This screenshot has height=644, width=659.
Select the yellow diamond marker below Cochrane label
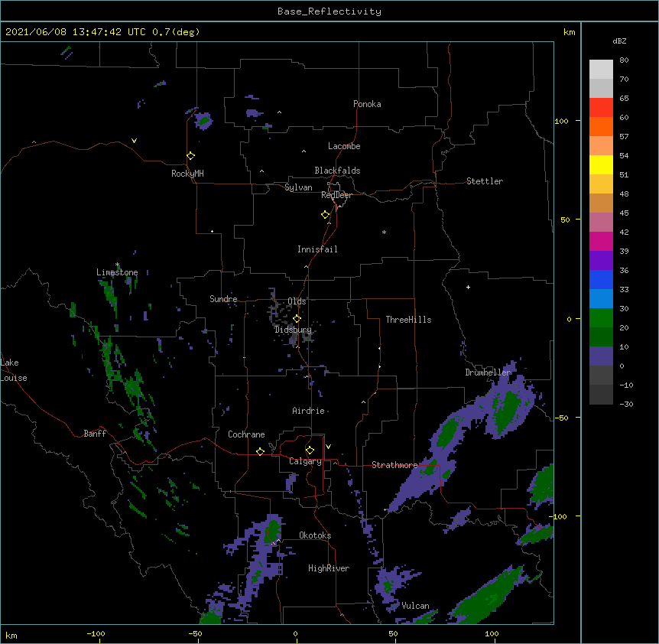pyautogui.click(x=260, y=451)
